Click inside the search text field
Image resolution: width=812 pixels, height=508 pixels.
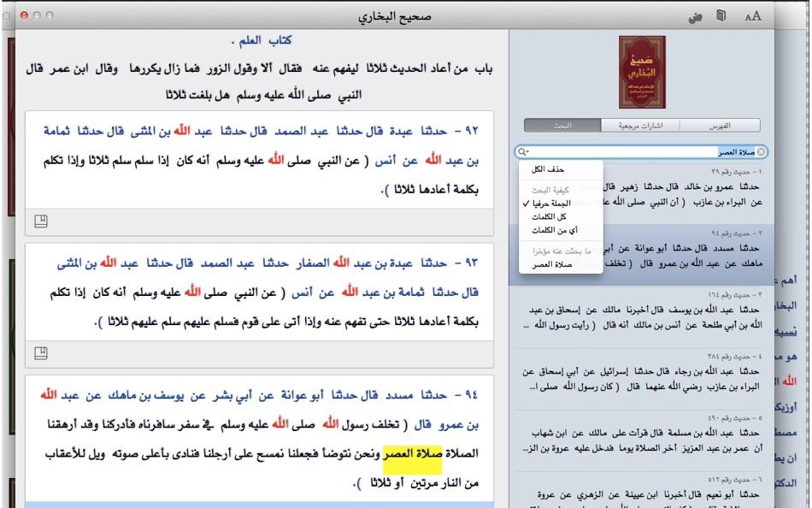click(x=641, y=152)
